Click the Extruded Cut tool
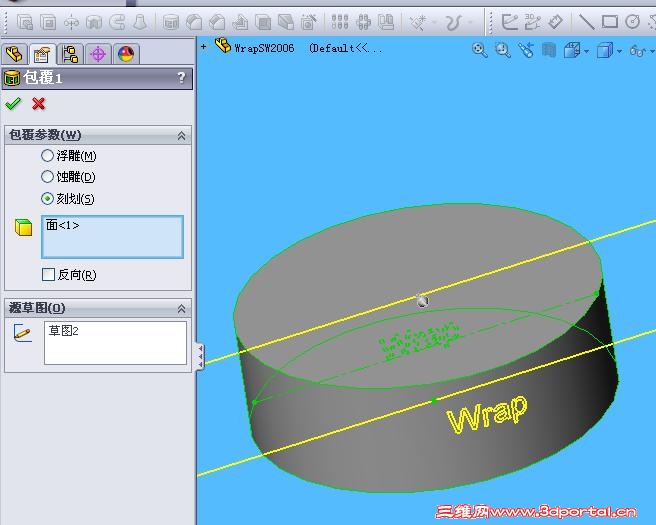 [x=48, y=22]
